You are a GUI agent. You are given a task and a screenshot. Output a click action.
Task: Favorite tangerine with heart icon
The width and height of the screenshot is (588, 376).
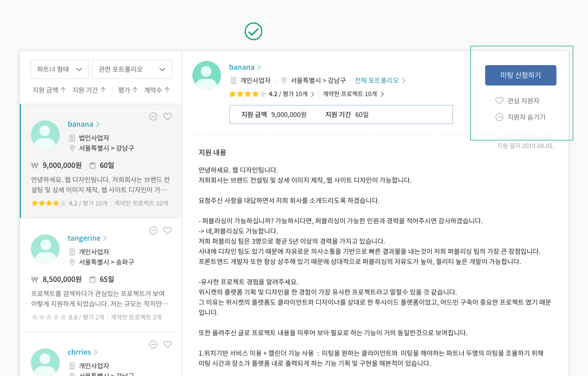167,230
